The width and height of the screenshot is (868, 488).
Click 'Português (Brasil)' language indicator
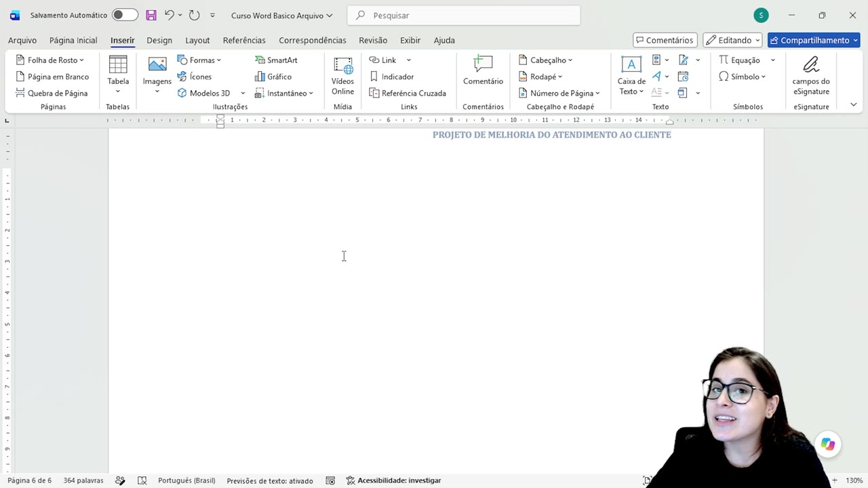(186, 481)
